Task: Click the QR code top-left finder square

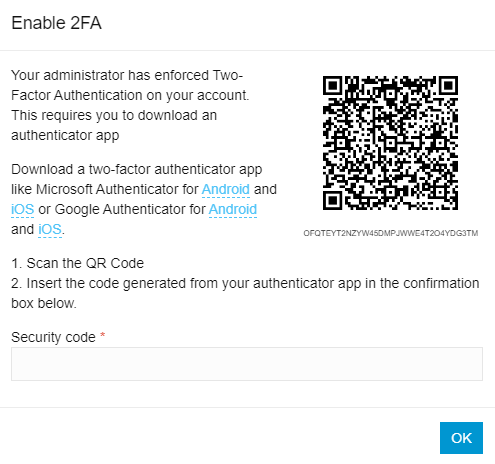Action: coord(332,85)
